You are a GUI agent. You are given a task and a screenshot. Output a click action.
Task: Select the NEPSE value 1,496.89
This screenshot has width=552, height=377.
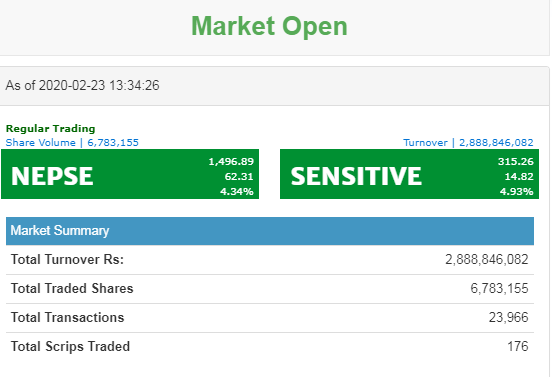[x=231, y=162]
